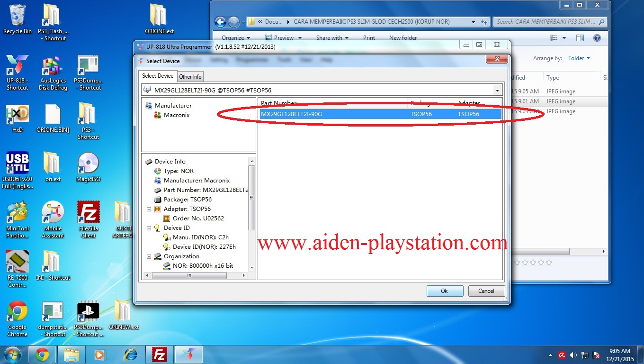
Task: Launch HxD hex editor icon
Action: (x=18, y=118)
